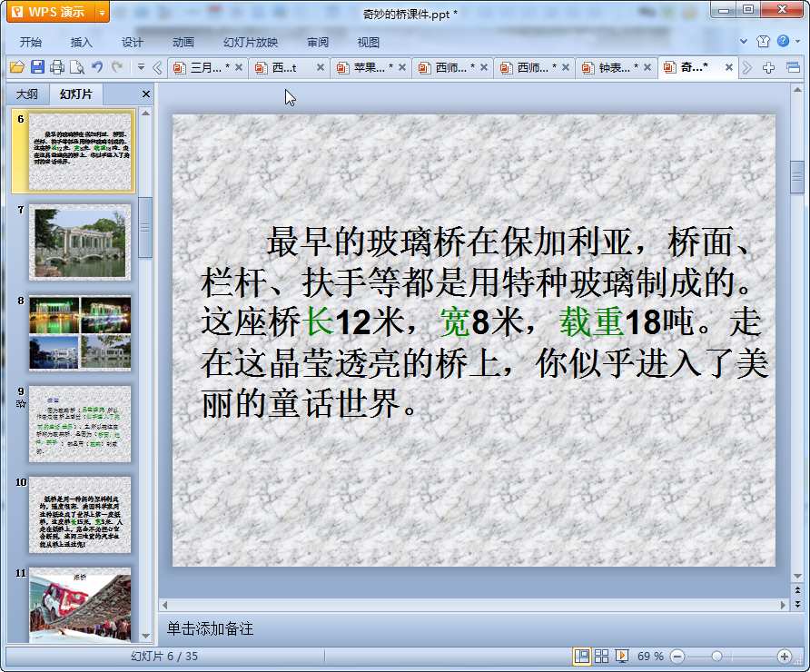Screen dimensions: 810x672
Task: Expand the WPS 演示 application menu arrow
Action: [x=101, y=12]
